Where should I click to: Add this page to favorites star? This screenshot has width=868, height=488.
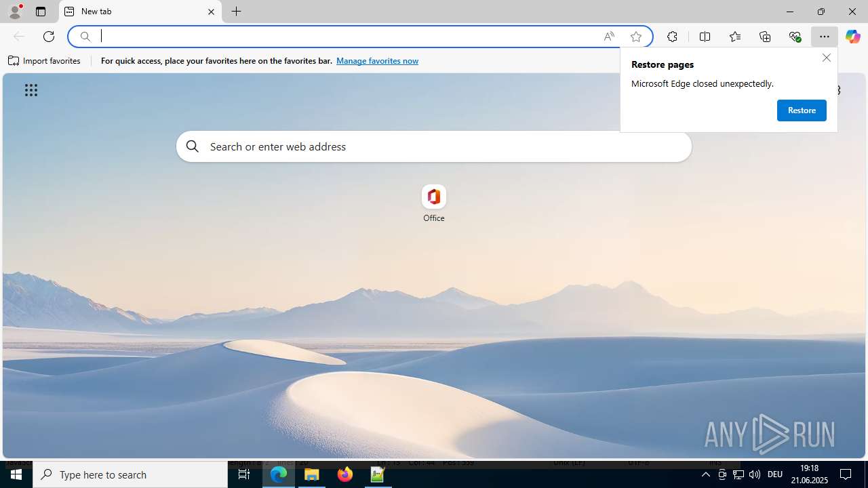[636, 37]
